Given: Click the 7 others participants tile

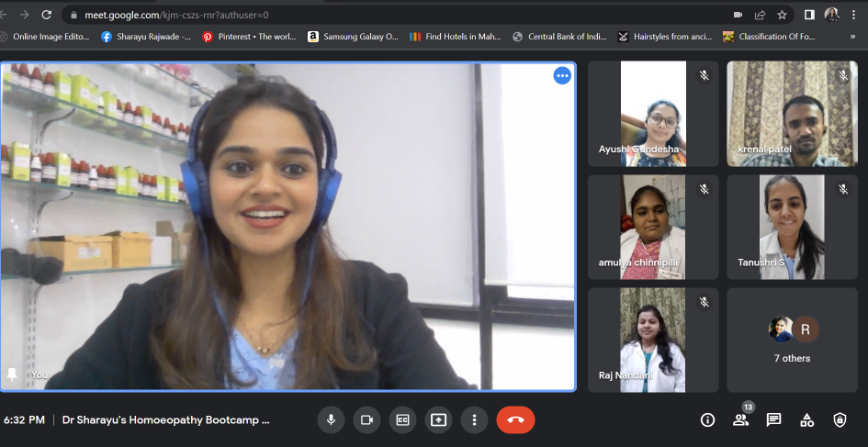Looking at the screenshot, I should 792,341.
